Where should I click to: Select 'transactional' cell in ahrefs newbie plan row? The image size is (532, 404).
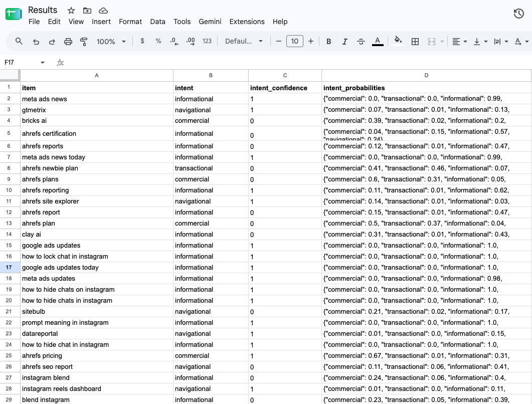(x=211, y=168)
